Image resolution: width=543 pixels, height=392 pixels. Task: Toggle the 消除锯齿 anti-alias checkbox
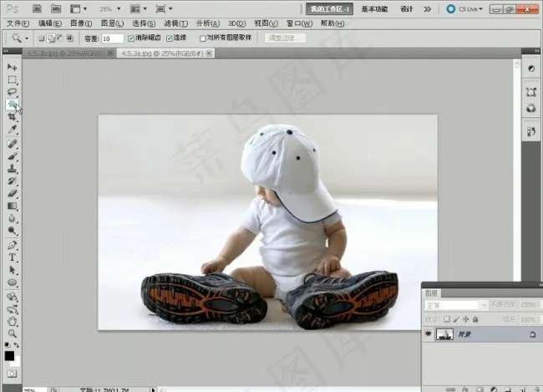(x=132, y=38)
